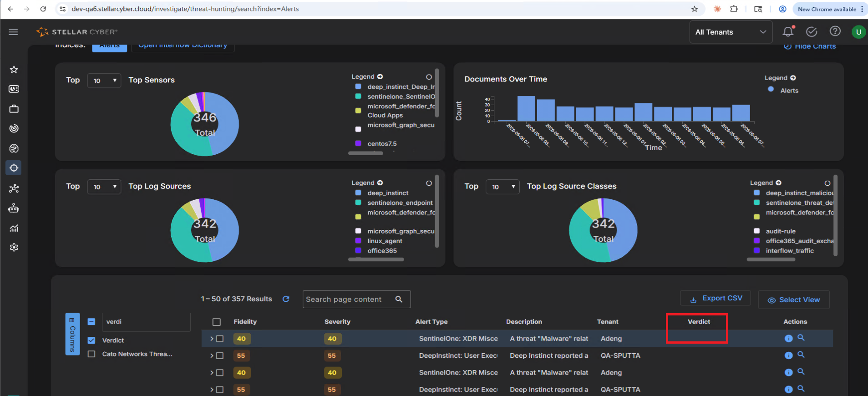Viewport: 868px width, 396px height.
Task: Check the Cato Networks Threa... column checkbox
Action: (x=91, y=354)
